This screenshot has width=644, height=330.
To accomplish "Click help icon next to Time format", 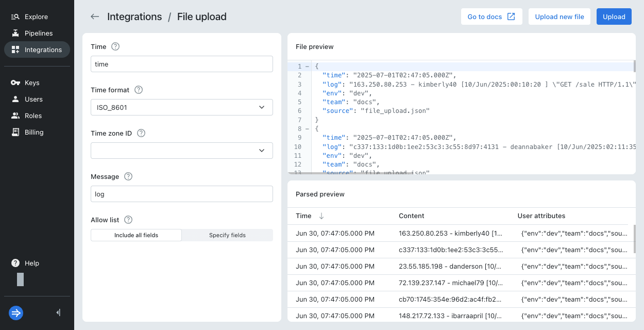I will [139, 90].
